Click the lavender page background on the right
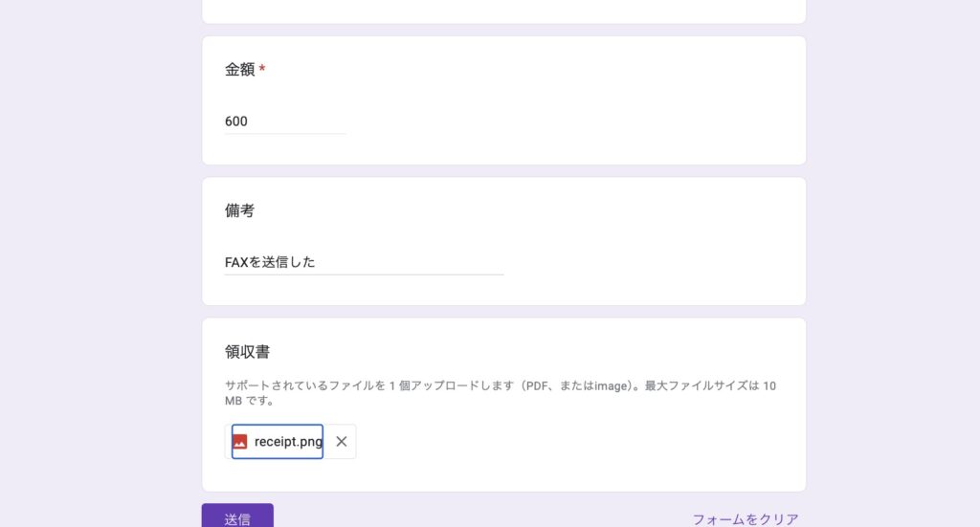Image resolution: width=980 pixels, height=527 pixels. 890,263
